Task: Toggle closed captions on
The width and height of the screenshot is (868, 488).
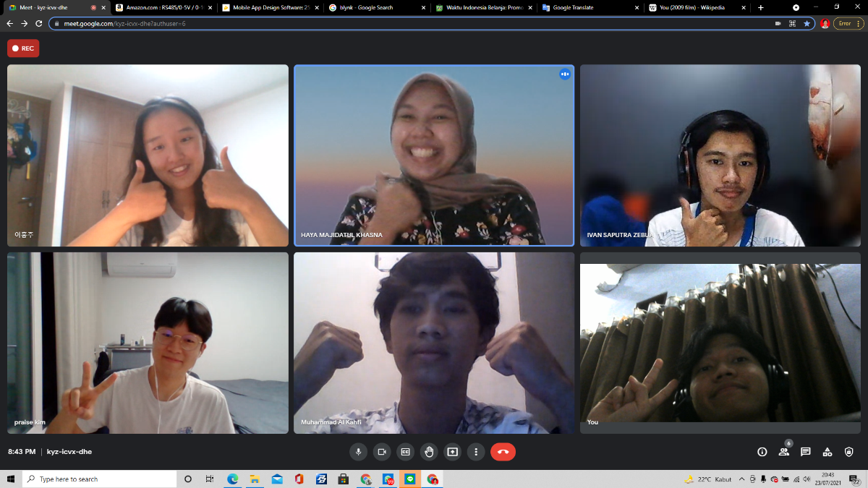Action: point(406,452)
